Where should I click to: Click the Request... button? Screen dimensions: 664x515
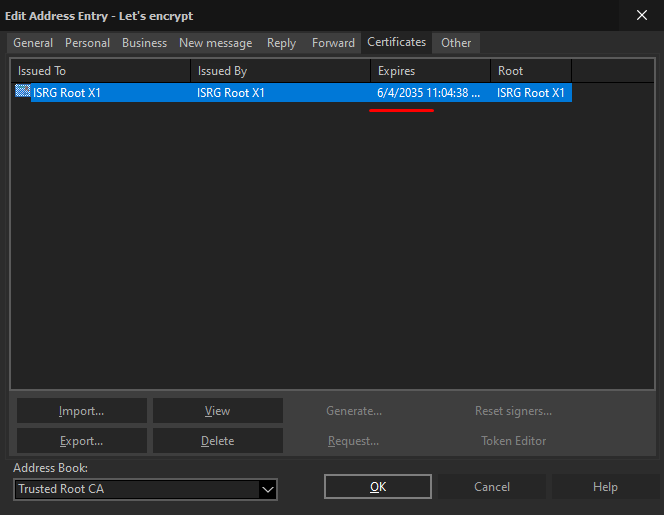click(354, 440)
